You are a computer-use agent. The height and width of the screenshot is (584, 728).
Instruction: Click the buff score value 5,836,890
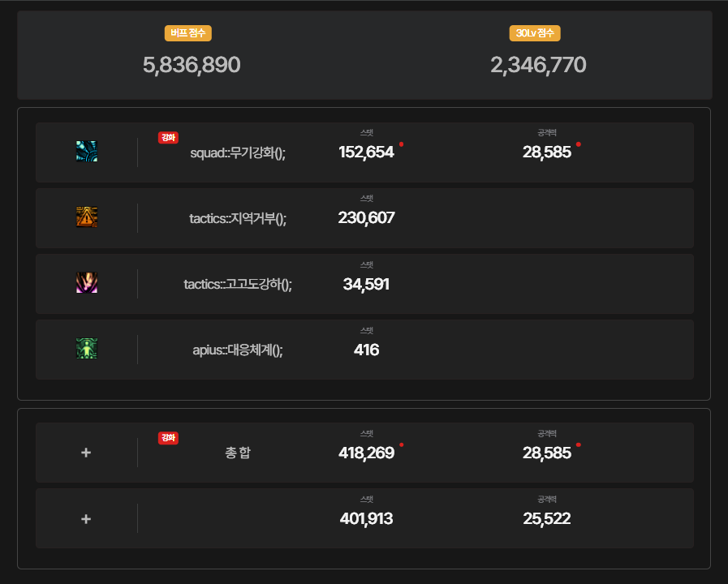click(192, 65)
